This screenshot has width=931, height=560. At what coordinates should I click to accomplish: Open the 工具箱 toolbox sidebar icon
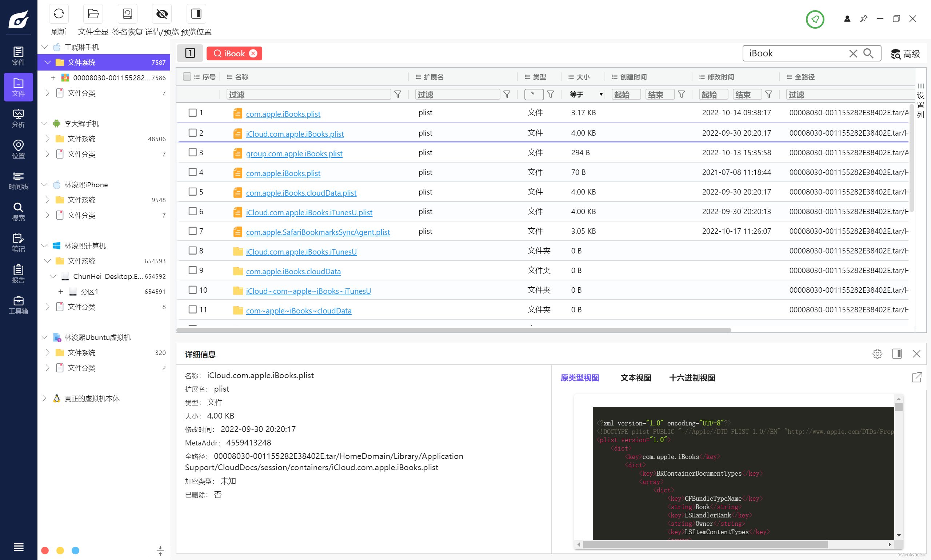pyautogui.click(x=18, y=304)
